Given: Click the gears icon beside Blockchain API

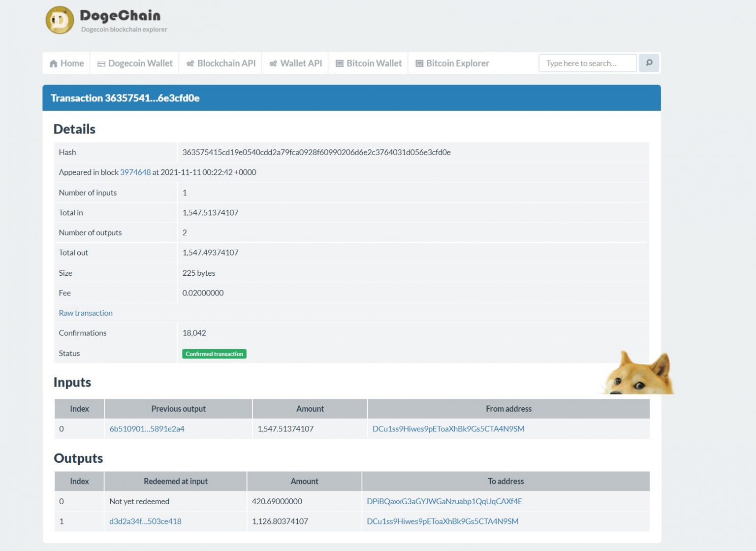Looking at the screenshot, I should (190, 63).
